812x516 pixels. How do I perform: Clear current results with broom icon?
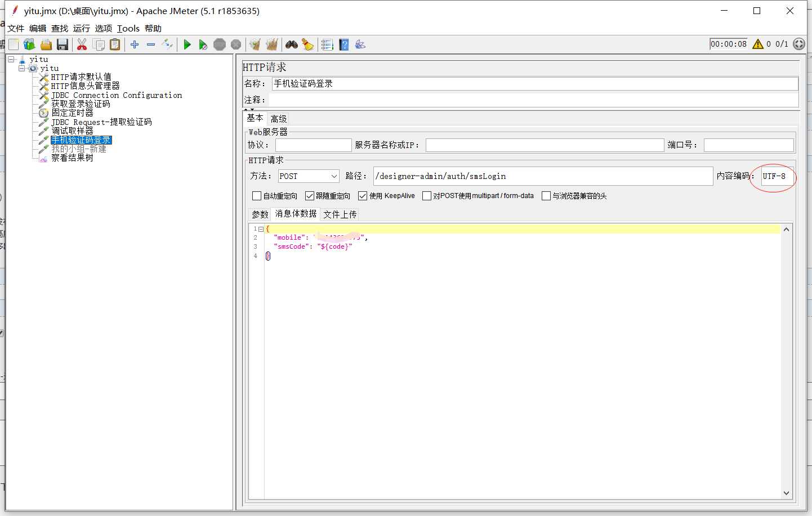[255, 44]
